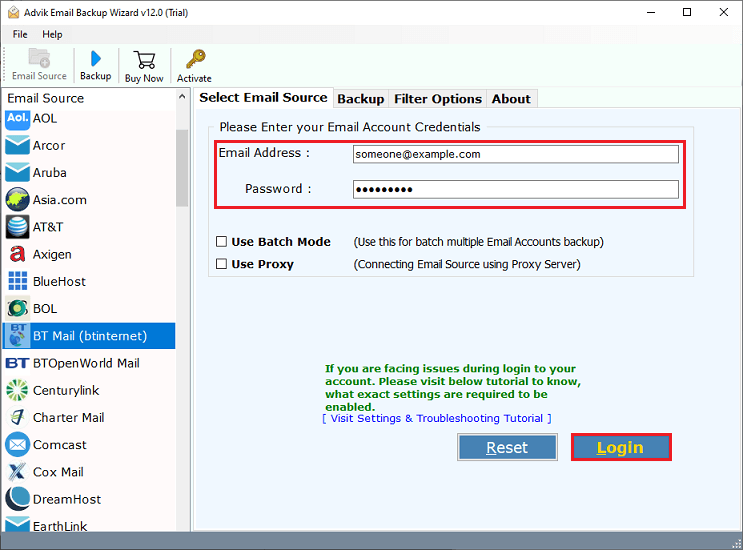The width and height of the screenshot is (743, 550).
Task: Switch to the About tab
Action: pos(511,99)
